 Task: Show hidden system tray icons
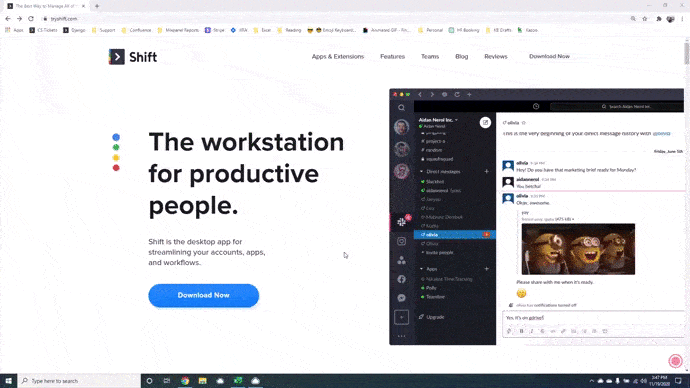point(592,381)
